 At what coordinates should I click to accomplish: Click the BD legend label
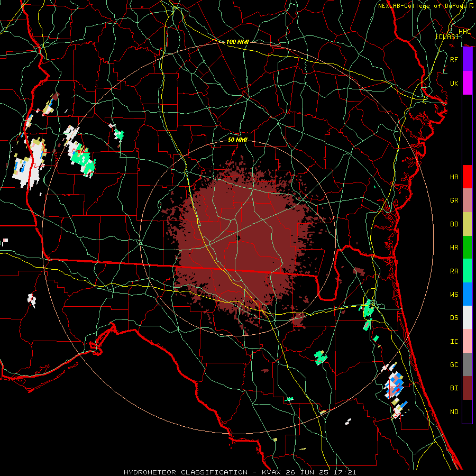click(x=454, y=224)
